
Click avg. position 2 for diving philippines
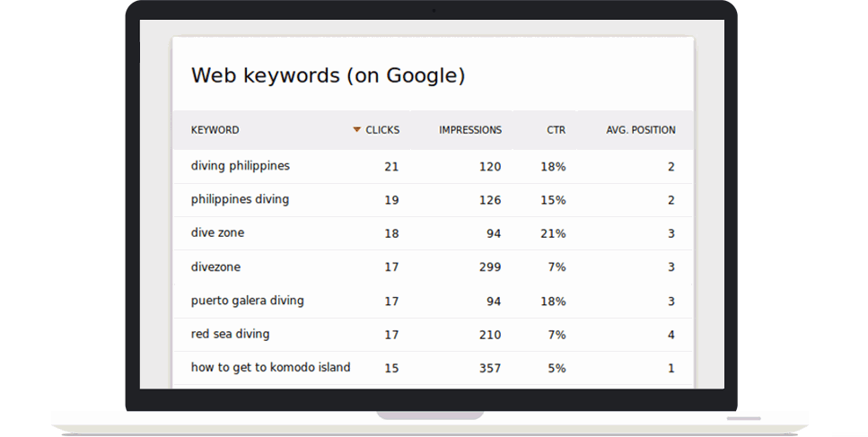[x=671, y=167]
